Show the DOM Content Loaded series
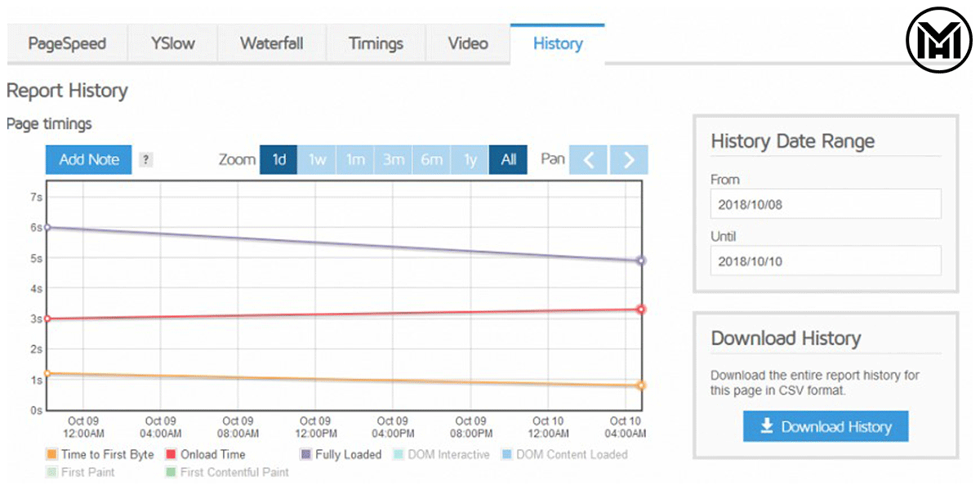Screen dimensions: 980x490 [563, 454]
